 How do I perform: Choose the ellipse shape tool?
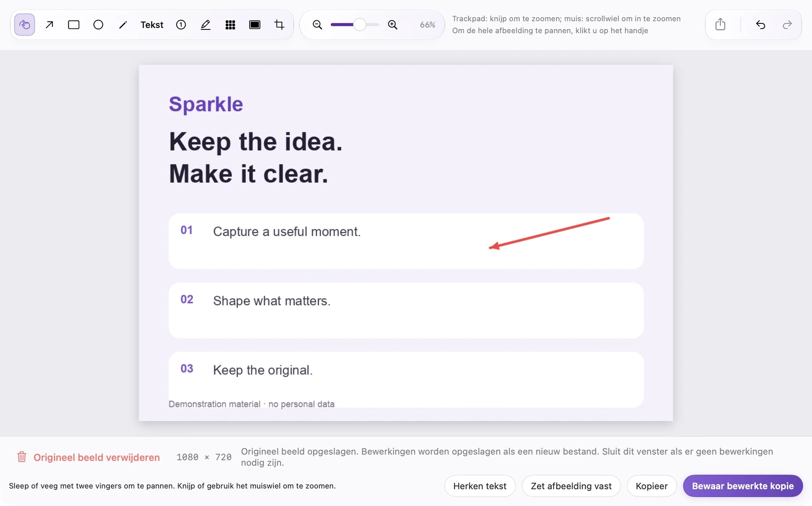(98, 25)
